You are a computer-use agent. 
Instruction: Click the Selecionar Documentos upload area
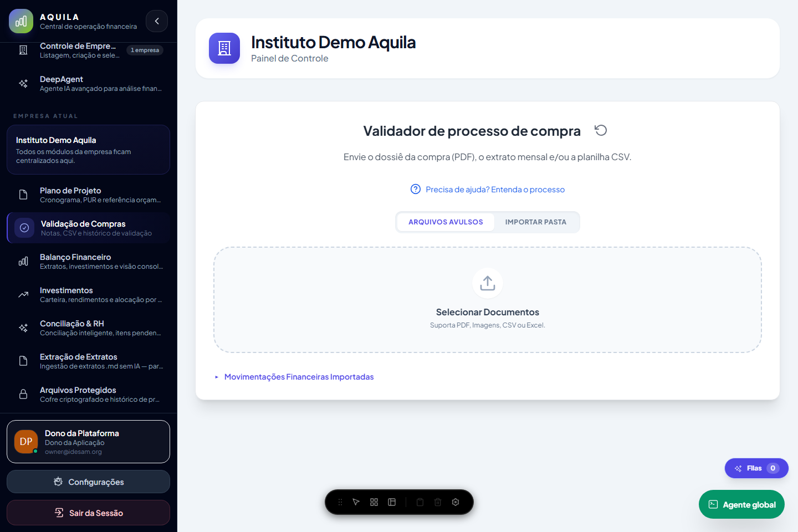coord(488,300)
